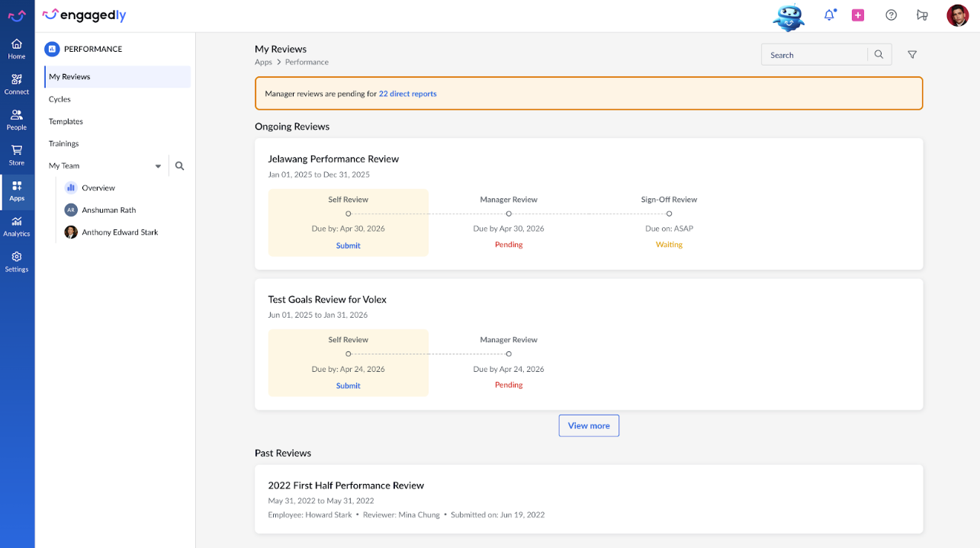
Task: Open the Apps grid icon
Action: coord(17,186)
